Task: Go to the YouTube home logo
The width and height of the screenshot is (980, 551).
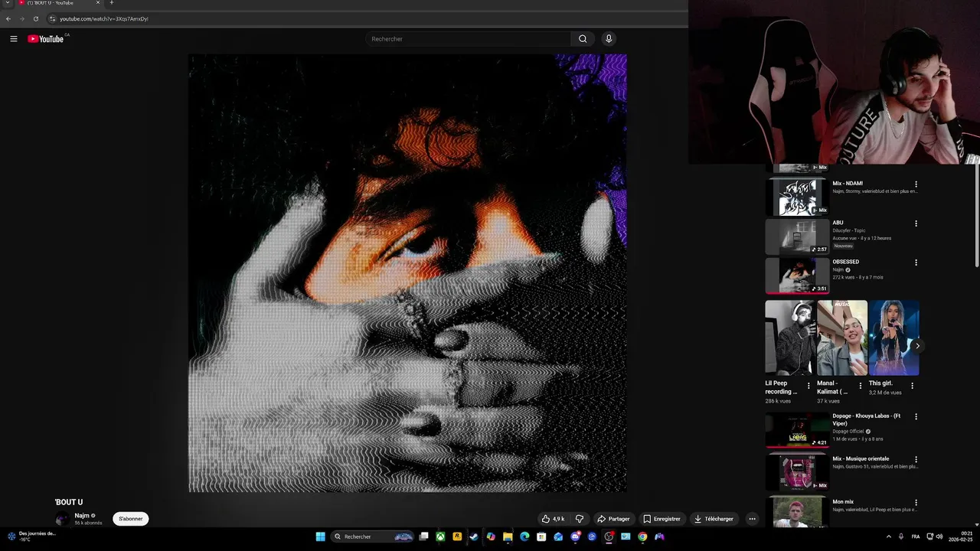Action: 46,39
